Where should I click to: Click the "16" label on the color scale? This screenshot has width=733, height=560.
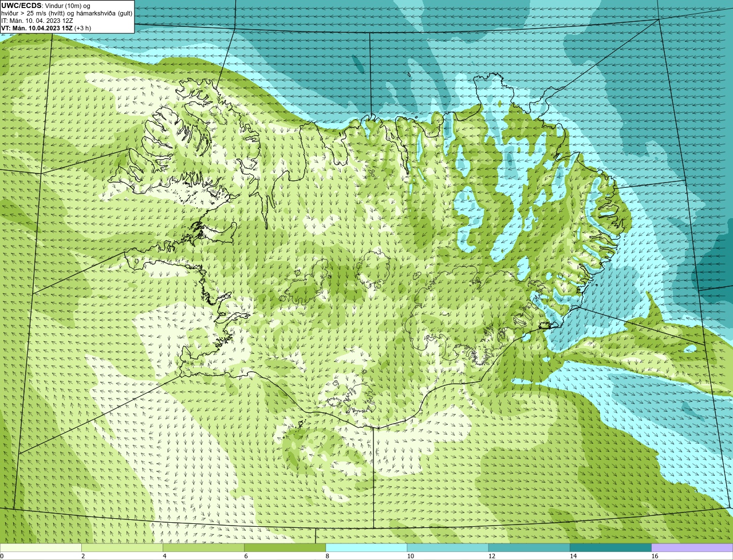(655, 556)
